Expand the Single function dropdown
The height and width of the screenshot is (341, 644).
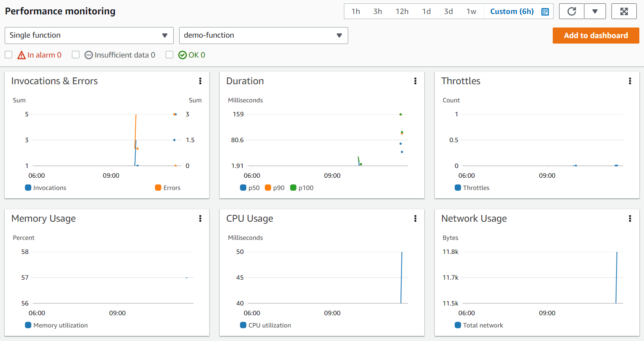tap(89, 36)
